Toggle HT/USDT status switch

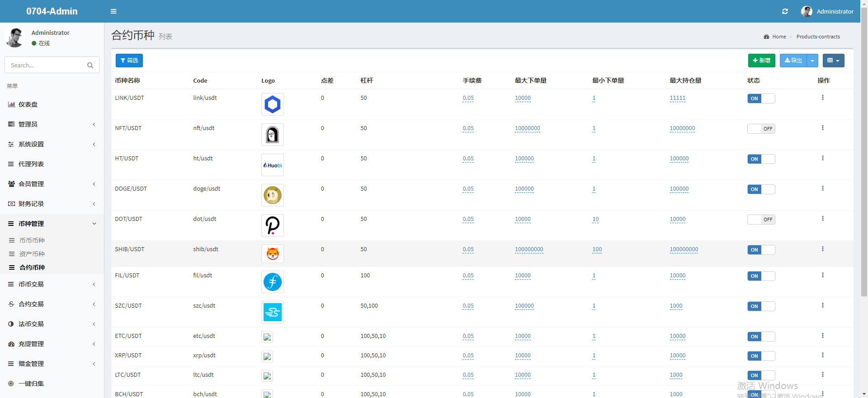pos(761,159)
